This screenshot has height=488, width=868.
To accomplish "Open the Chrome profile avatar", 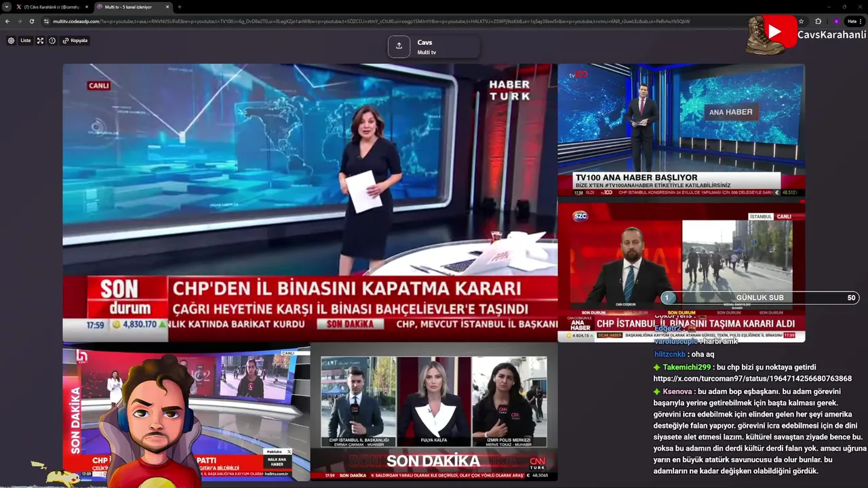I will coord(836,21).
